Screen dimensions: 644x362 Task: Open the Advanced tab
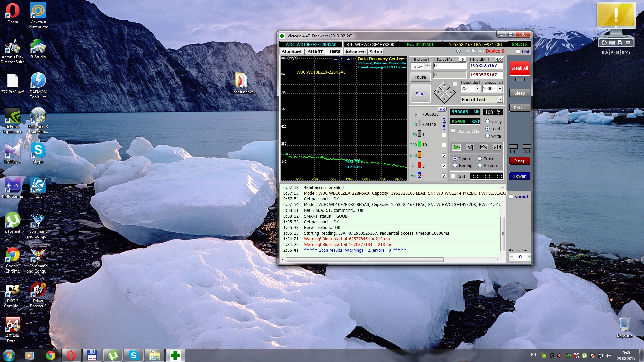coord(355,52)
